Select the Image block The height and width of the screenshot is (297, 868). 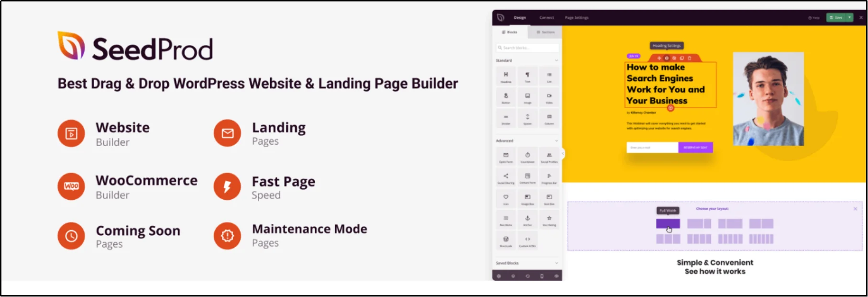pyautogui.click(x=527, y=98)
